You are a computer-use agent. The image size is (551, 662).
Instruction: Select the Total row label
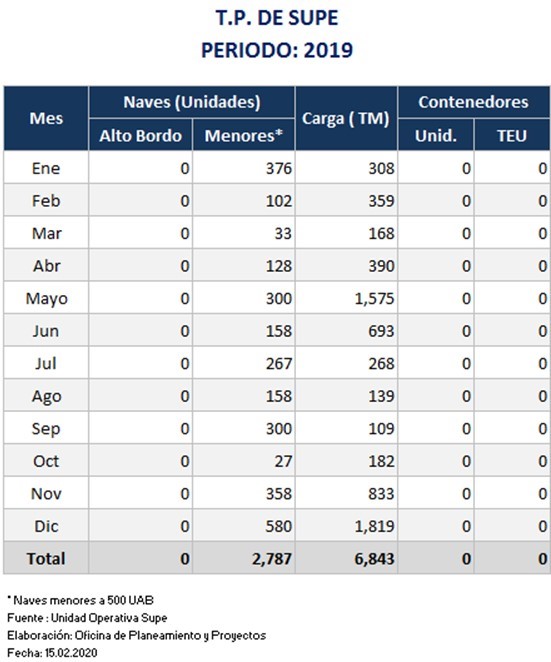46,559
